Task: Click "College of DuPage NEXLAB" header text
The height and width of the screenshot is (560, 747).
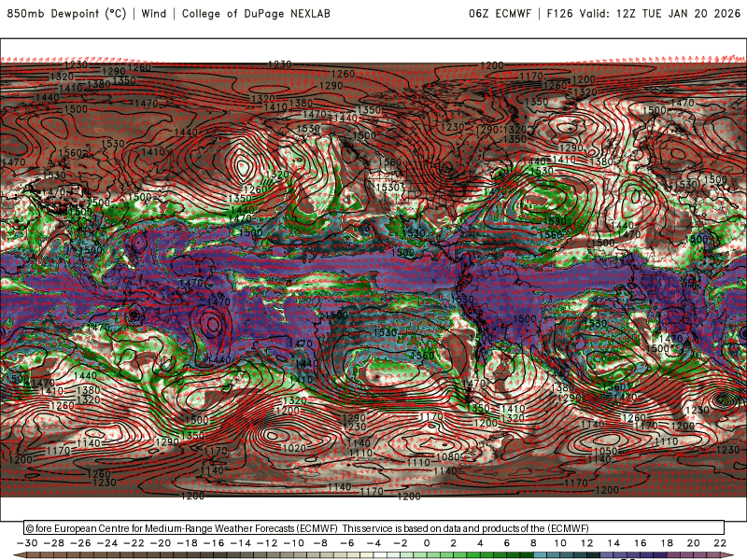Action: 256,13
